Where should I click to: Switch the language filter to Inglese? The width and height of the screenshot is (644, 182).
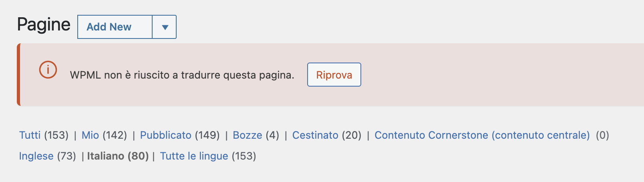[36, 156]
